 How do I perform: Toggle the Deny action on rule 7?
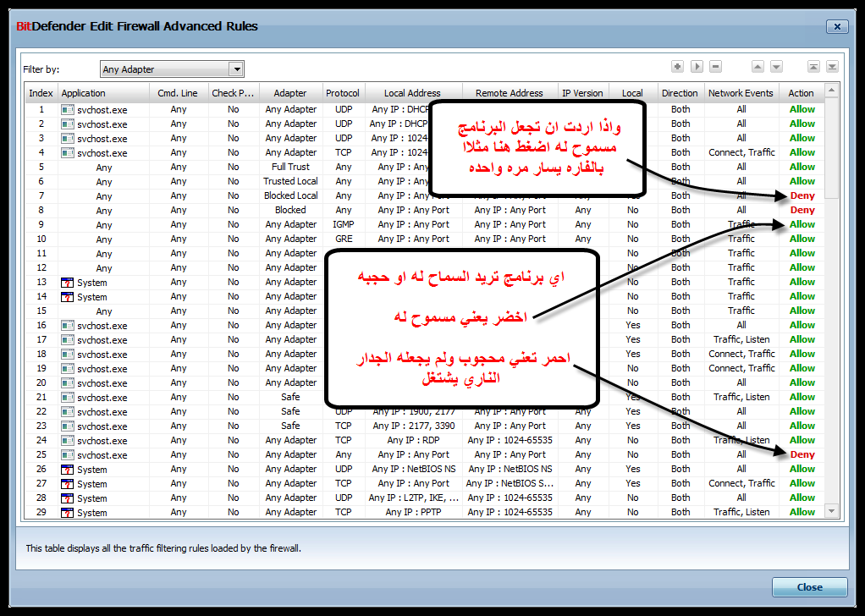(802, 195)
